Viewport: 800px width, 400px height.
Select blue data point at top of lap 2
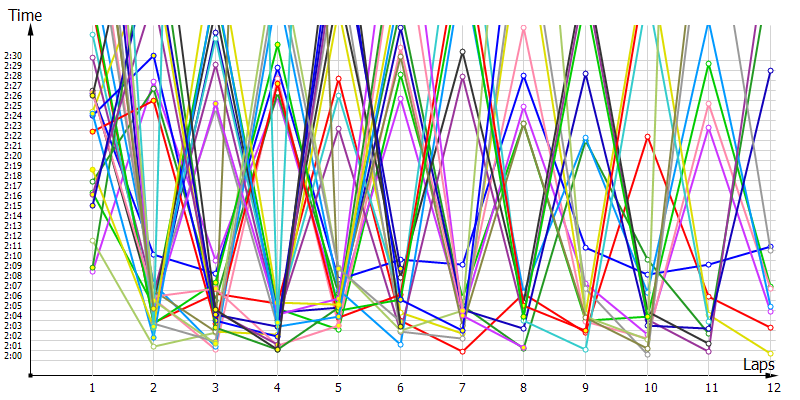153,56
